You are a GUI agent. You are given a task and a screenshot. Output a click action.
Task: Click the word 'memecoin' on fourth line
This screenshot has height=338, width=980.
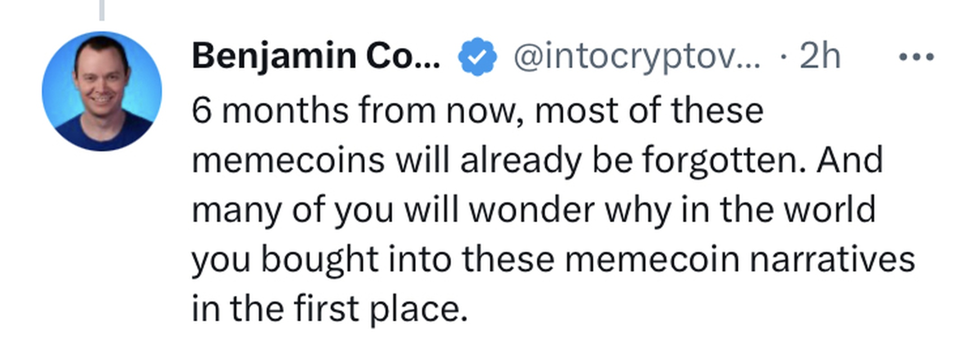pos(652,260)
